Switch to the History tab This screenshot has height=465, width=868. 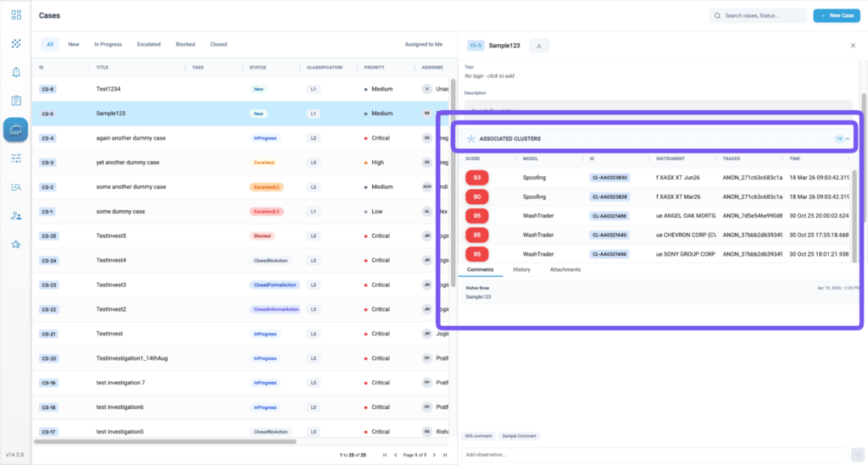coord(521,270)
